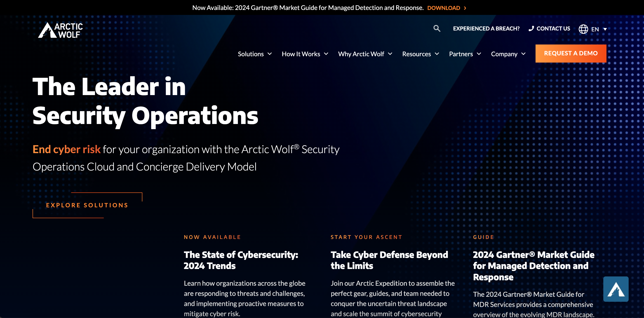644x318 pixels.
Task: Click the Learn how organizations across the globe paragraph
Action: tap(244, 299)
